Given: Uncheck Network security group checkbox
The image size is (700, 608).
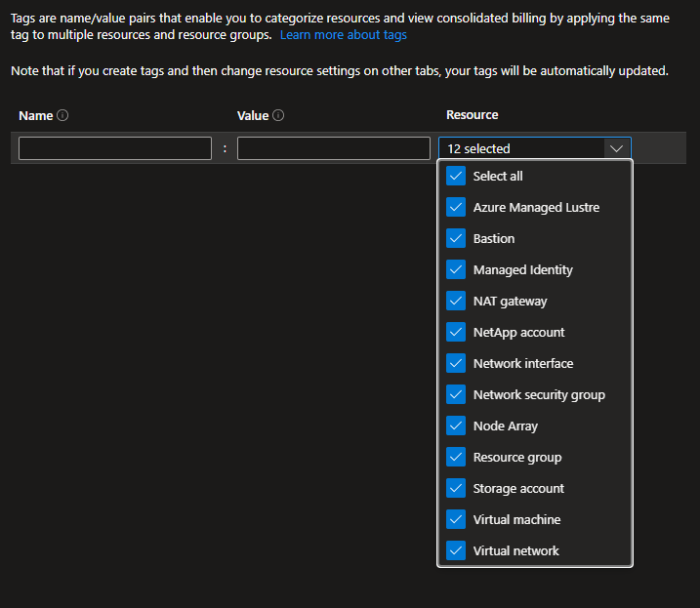Looking at the screenshot, I should (x=456, y=394).
